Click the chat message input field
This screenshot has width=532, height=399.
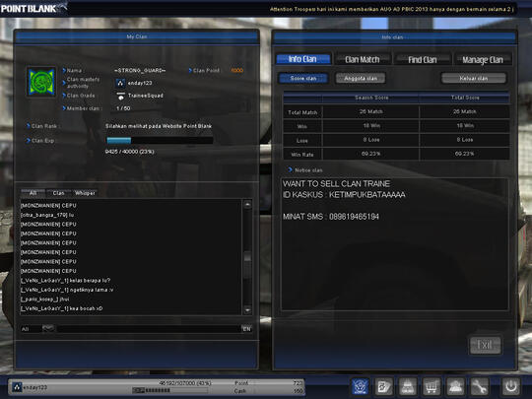(x=149, y=329)
